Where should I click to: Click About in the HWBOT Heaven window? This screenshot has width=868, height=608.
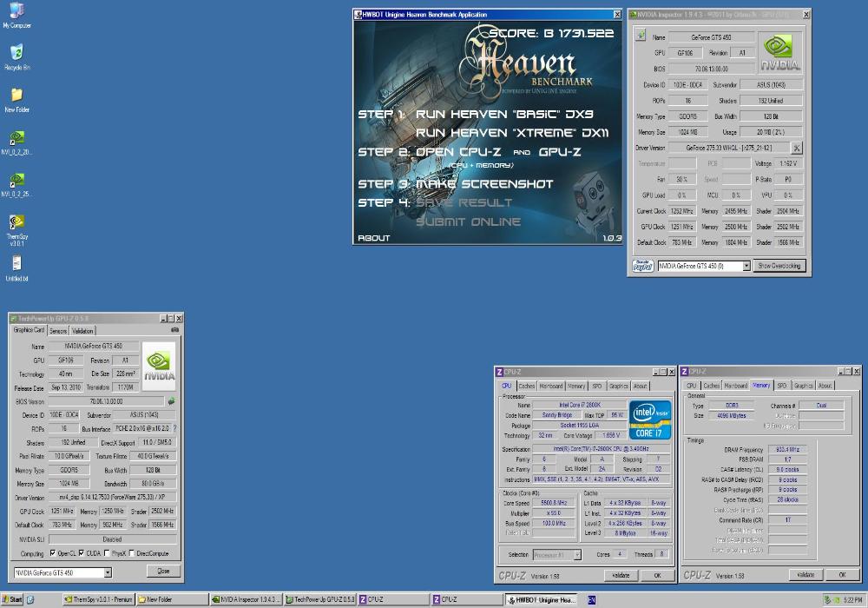click(373, 238)
